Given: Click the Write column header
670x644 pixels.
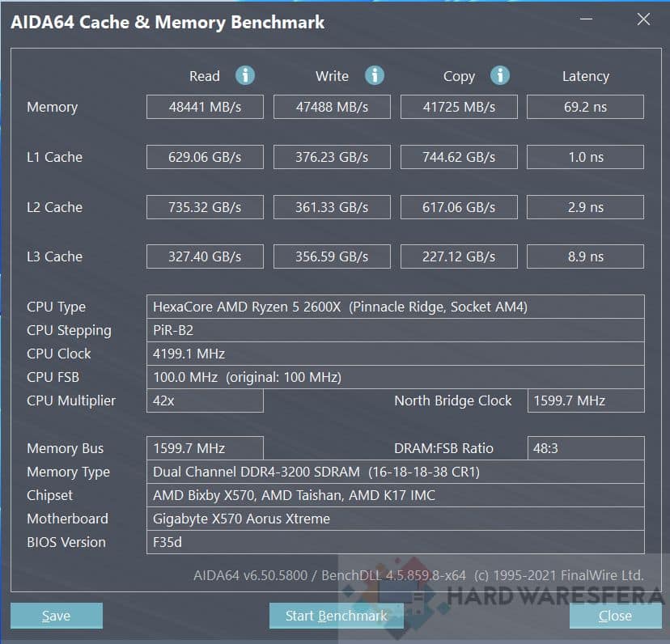Looking at the screenshot, I should [332, 76].
